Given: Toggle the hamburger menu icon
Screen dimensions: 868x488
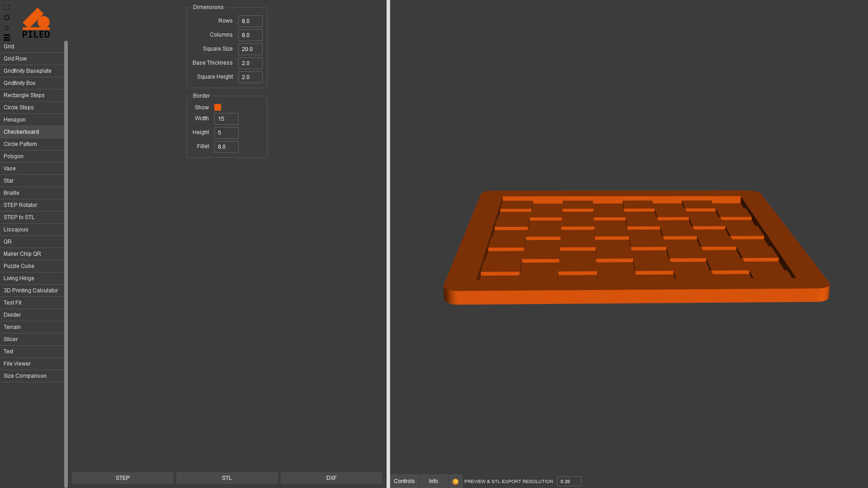Looking at the screenshot, I should coord(6,38).
